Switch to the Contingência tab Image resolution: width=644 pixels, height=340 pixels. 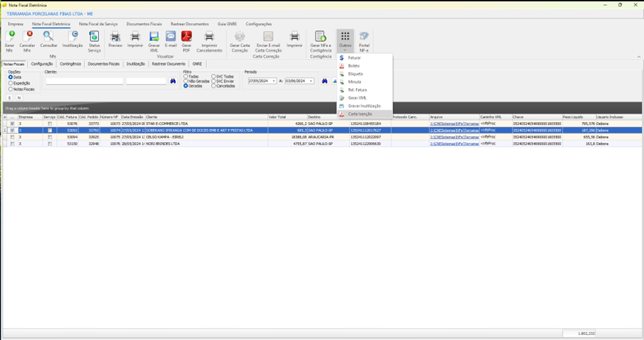coord(70,63)
